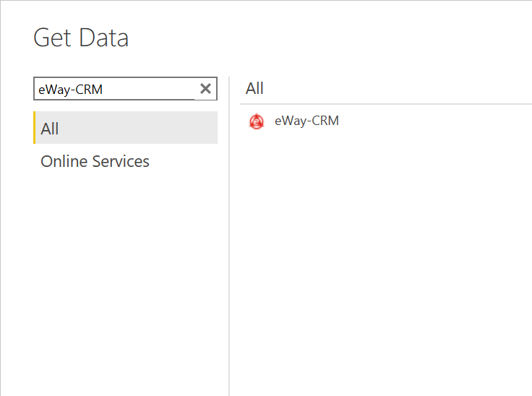Open the Online Services category
Screen dimensions: 532x396
[95, 161]
